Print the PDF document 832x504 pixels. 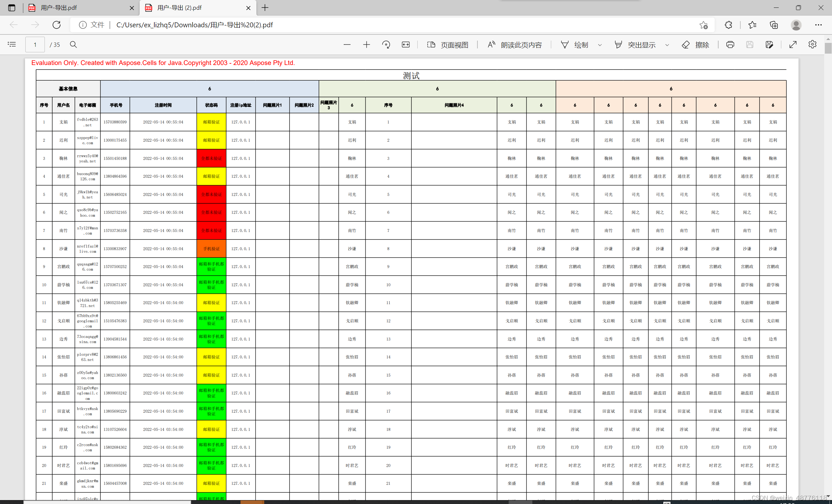[730, 45]
